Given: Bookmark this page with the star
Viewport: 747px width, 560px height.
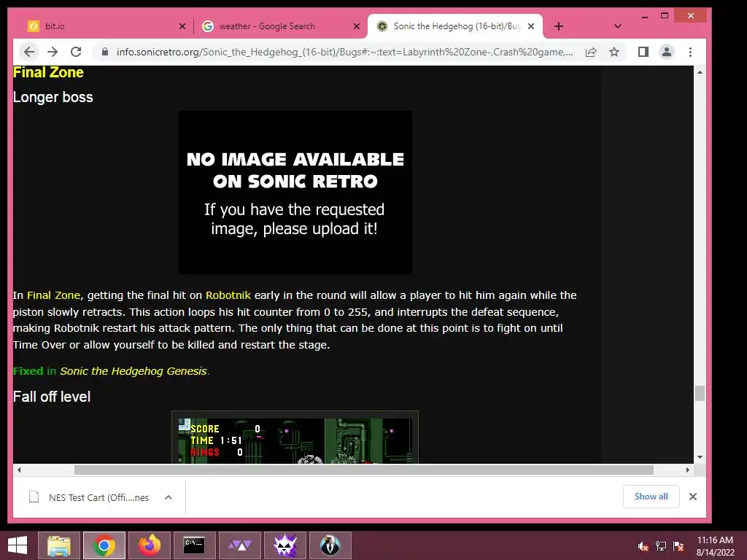Looking at the screenshot, I should click(614, 52).
